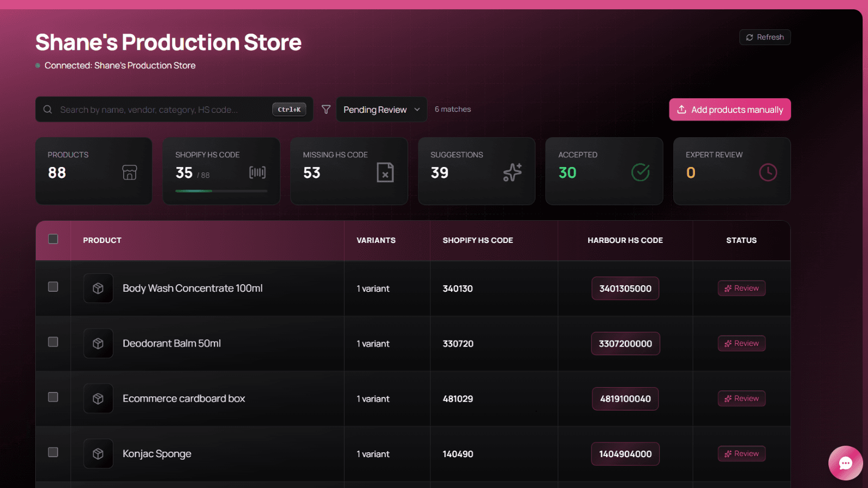Click the Refresh button

pos(765,37)
